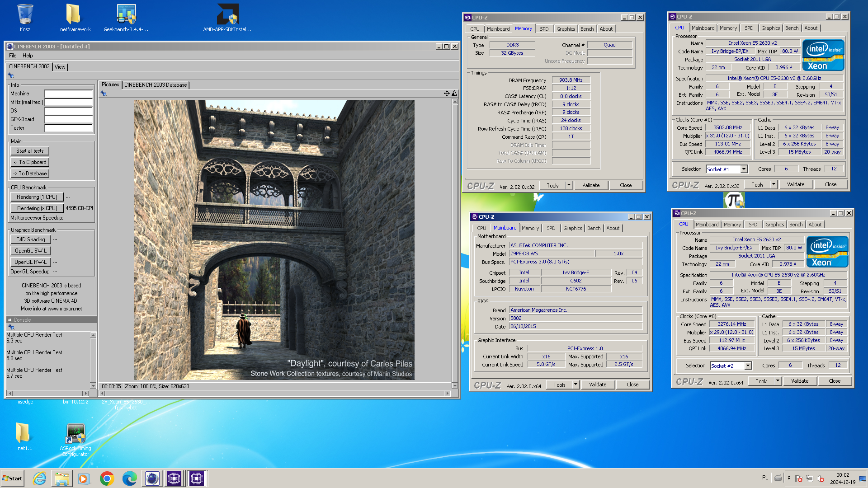Run the OpenGL HW-L benchmark

tap(31, 262)
